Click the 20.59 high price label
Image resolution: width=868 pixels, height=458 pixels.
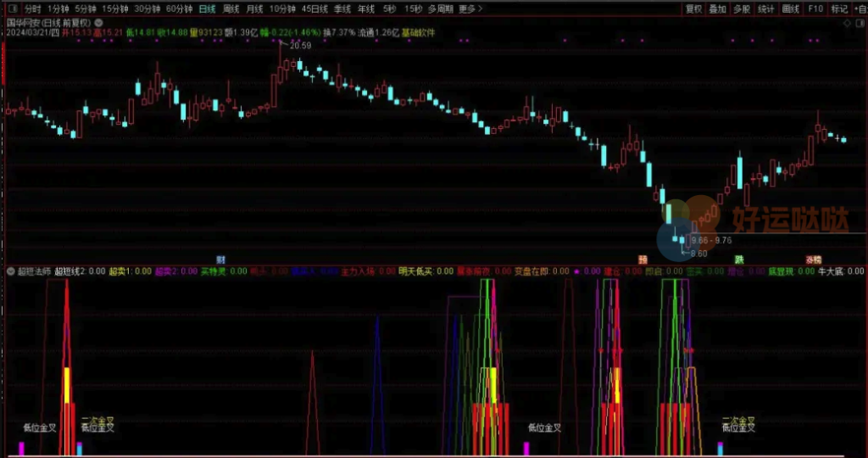pos(300,46)
